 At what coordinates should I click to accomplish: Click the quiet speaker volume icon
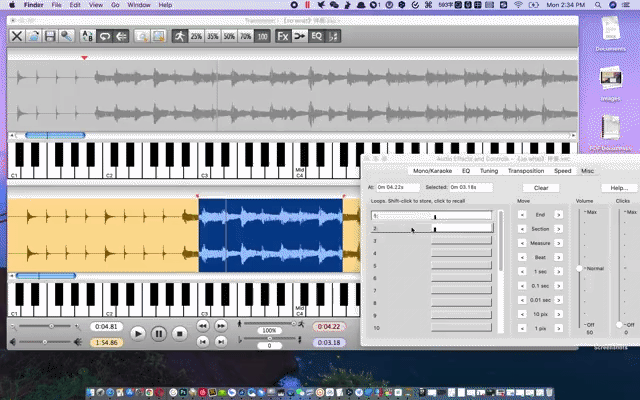[x=13, y=342]
